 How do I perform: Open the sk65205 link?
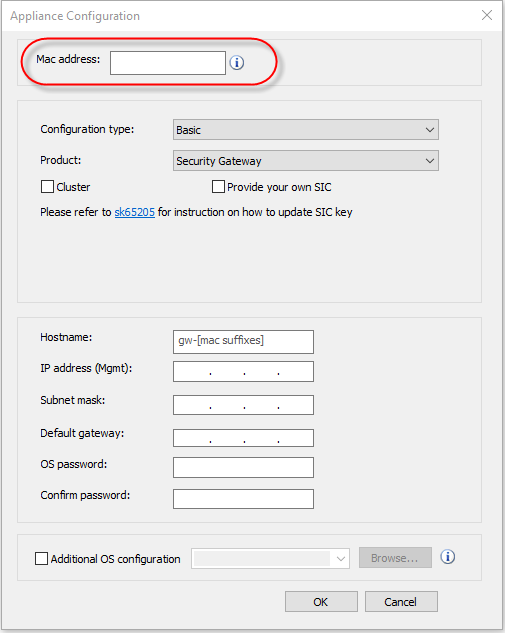point(134,212)
